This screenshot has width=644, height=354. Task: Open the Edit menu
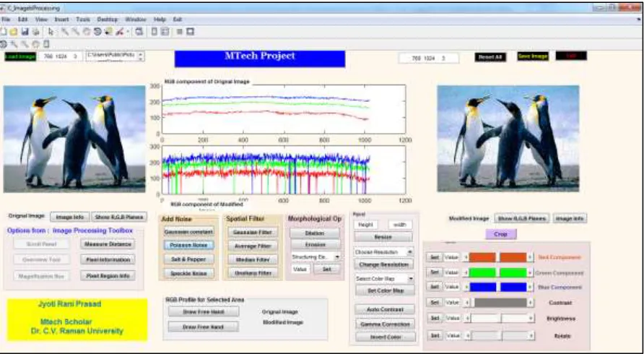point(22,20)
